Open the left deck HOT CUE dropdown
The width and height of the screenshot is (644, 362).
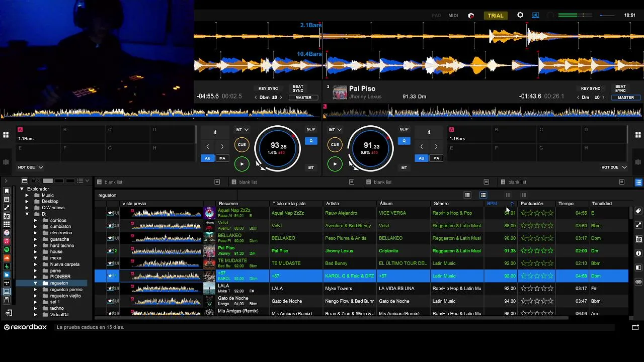[31, 167]
